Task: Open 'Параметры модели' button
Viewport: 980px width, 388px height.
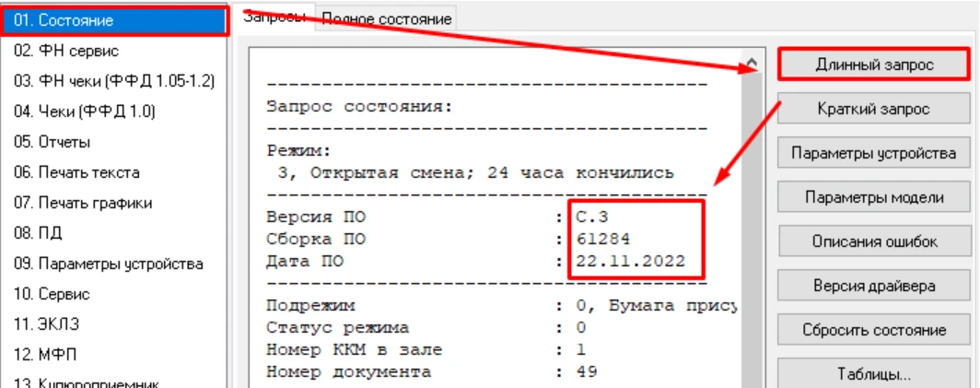Action: (x=873, y=197)
